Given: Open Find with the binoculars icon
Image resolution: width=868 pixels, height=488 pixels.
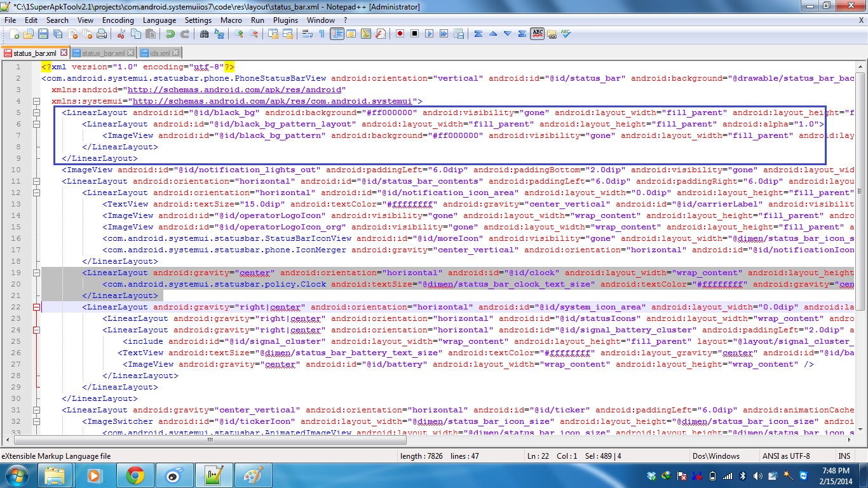Looking at the screenshot, I should point(204,34).
